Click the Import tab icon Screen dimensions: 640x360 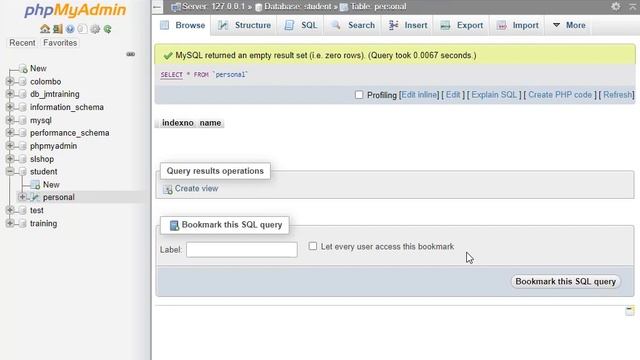click(x=501, y=25)
